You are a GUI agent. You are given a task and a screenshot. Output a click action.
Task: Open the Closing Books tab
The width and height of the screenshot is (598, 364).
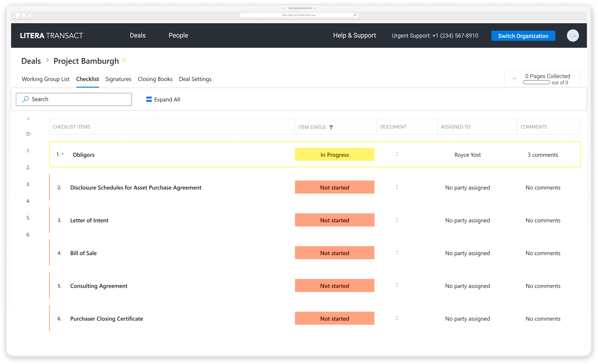155,79
